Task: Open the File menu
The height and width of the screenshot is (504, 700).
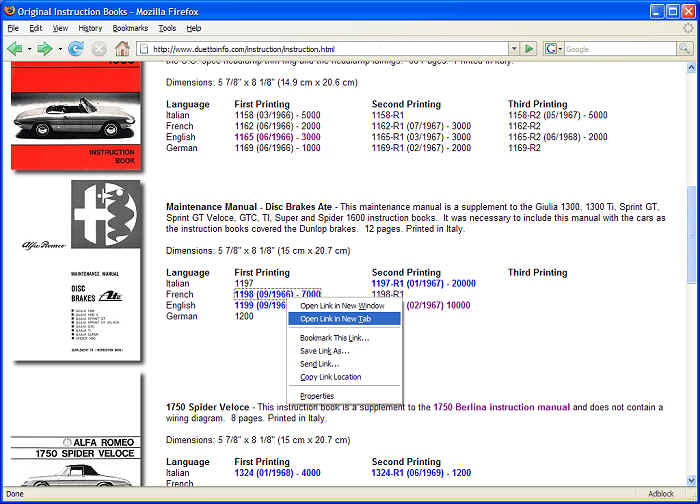Action: [x=13, y=28]
